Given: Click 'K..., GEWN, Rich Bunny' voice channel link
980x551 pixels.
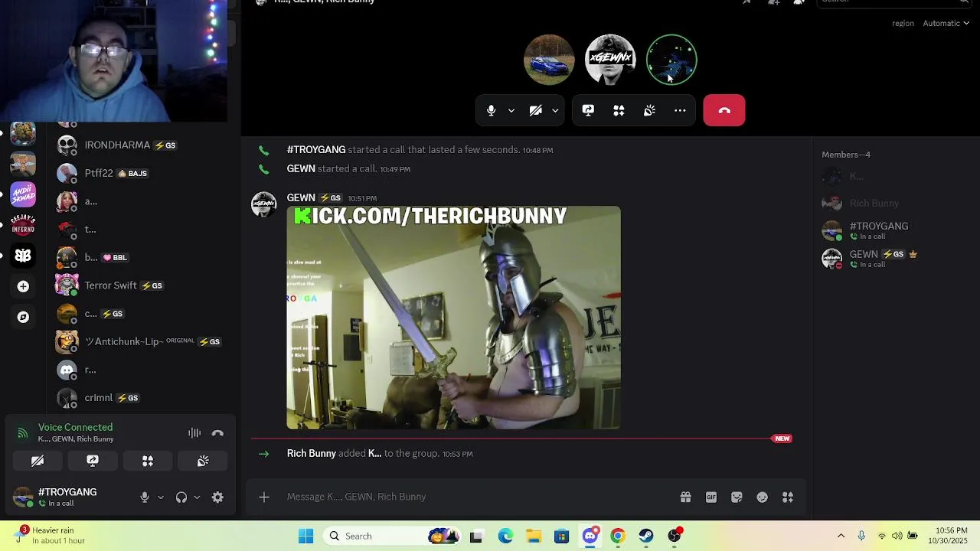Looking at the screenshot, I should point(76,439).
